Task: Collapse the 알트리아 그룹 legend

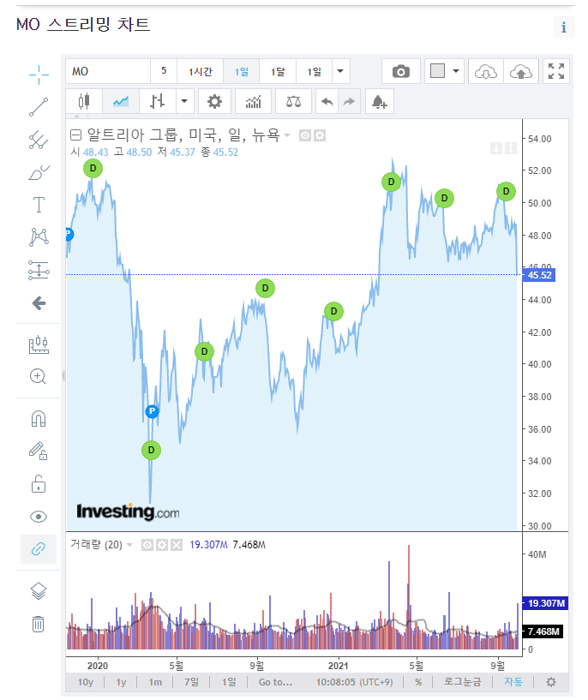Action: pos(76,135)
